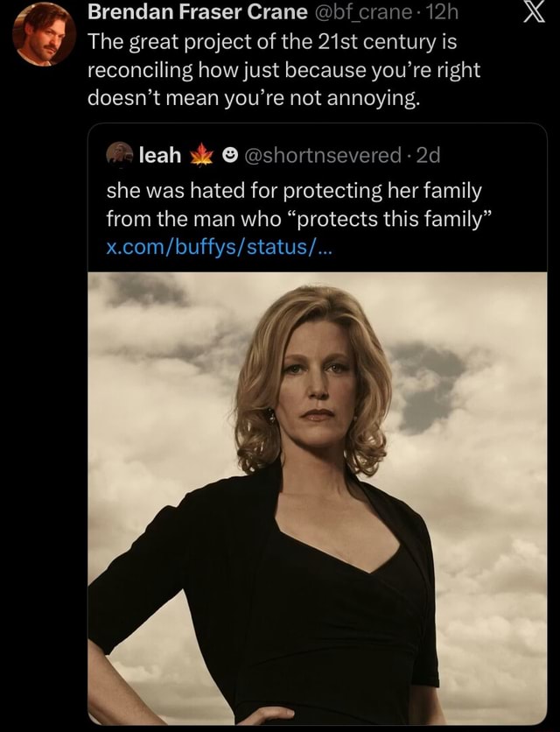The width and height of the screenshot is (560, 732).
Task: Follow the x.com/buffys/status link
Action: click(x=218, y=246)
